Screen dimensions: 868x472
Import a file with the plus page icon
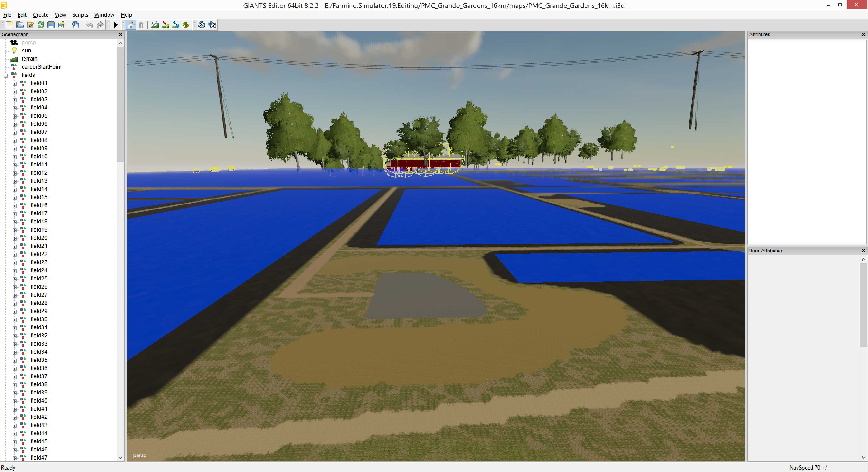pyautogui.click(x=75, y=25)
